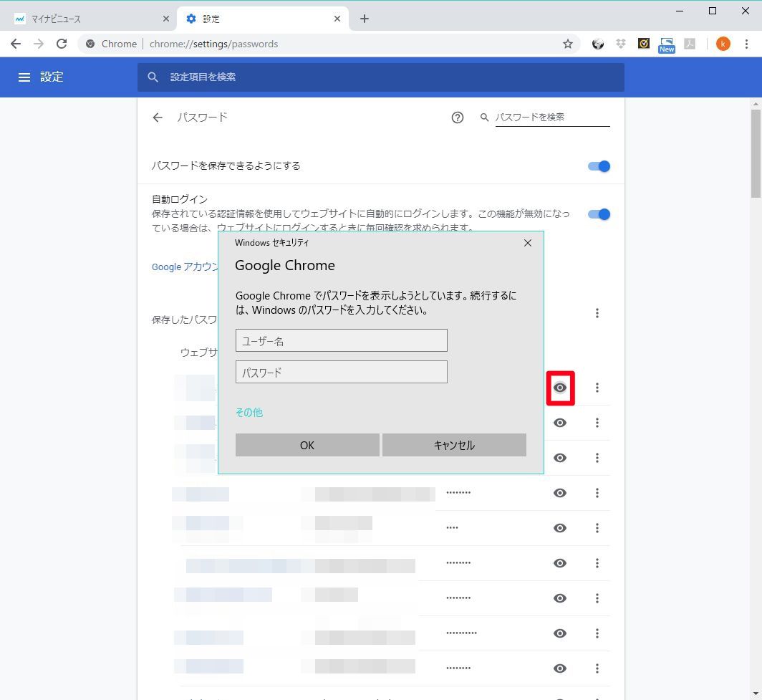This screenshot has height=700, width=762.
Task: Click the magnifier beside パスワードを検索
Action: [x=485, y=118]
